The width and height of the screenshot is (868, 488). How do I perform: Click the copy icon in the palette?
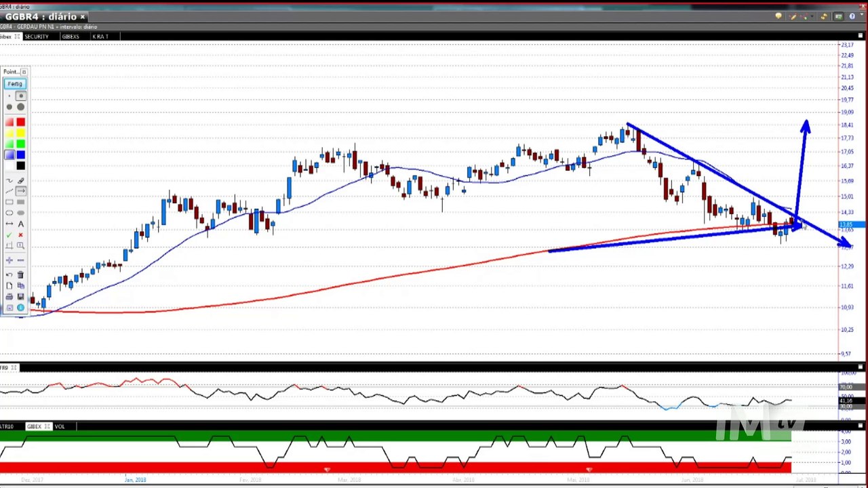(x=20, y=285)
